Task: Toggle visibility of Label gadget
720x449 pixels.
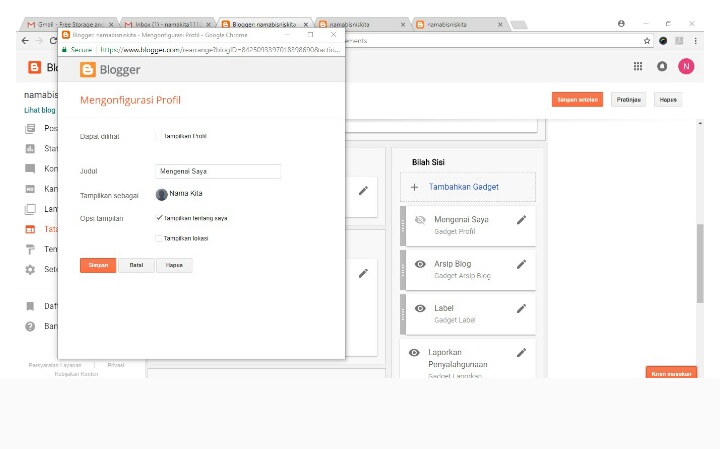Action: coord(420,309)
